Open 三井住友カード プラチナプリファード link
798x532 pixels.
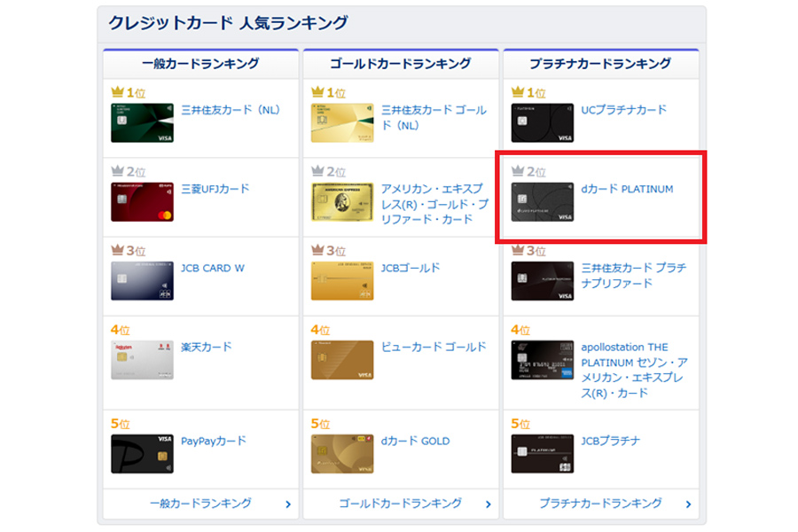634,276
